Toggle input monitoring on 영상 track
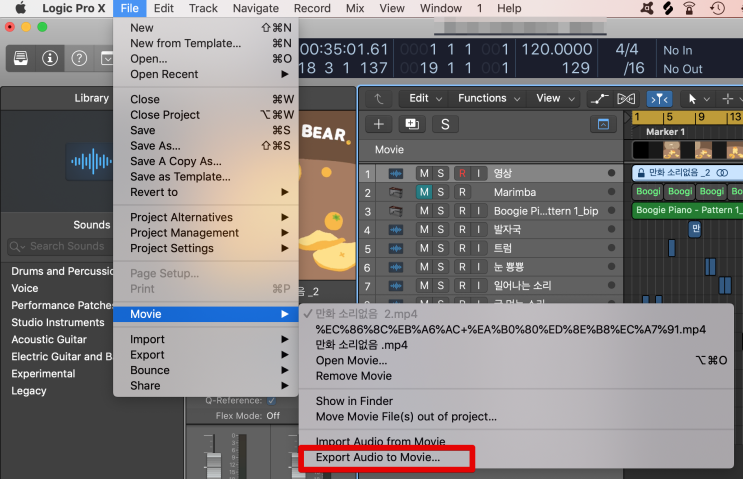743x479 pixels. tap(479, 173)
